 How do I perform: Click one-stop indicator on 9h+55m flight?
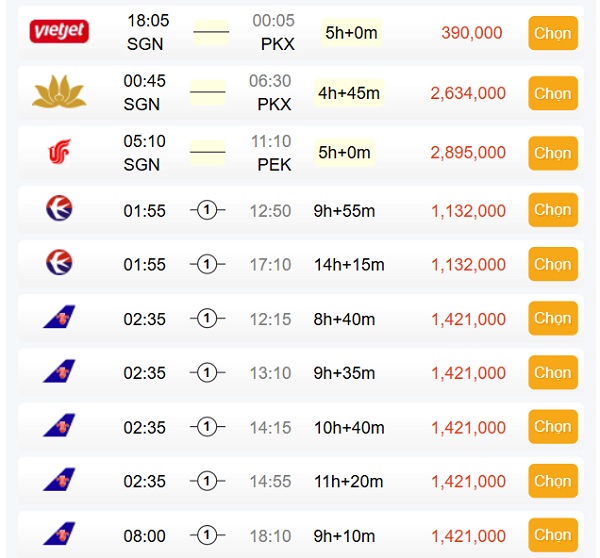[x=207, y=210]
